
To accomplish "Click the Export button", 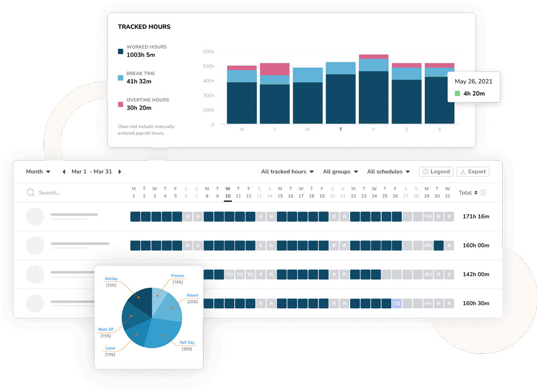I will (473, 172).
